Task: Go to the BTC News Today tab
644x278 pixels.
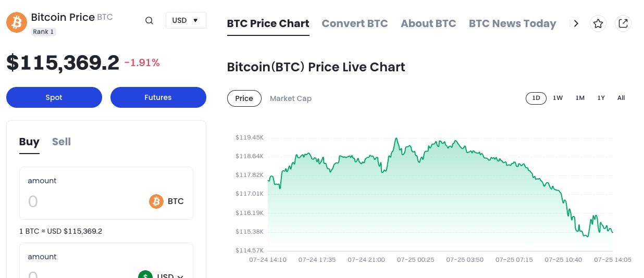Action: tap(512, 23)
